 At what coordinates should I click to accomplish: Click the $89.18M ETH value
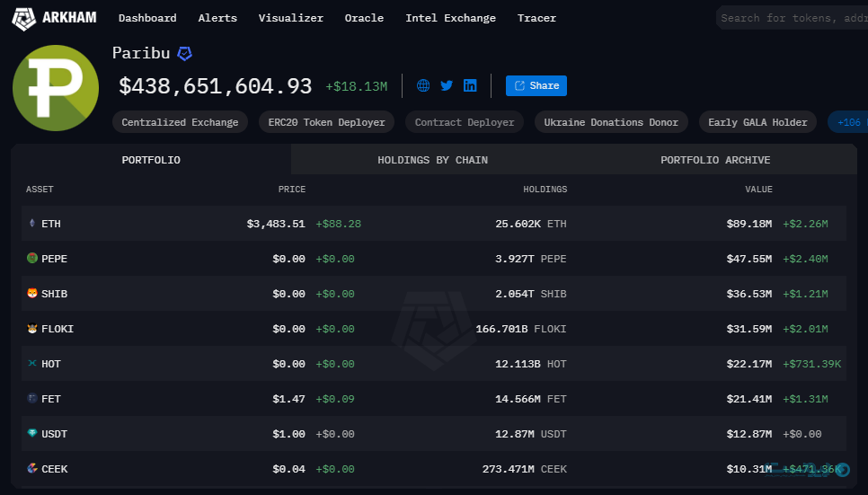pos(749,224)
